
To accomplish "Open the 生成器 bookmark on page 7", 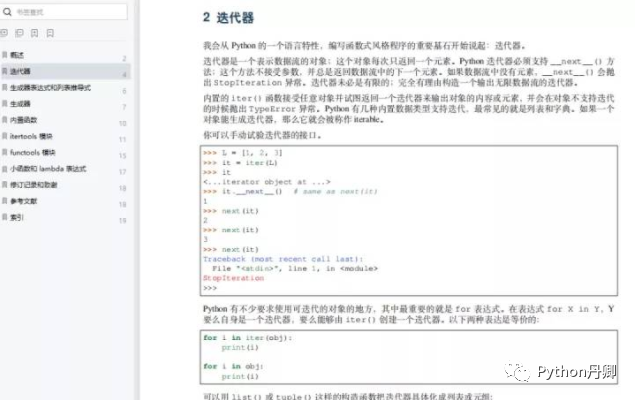I will pos(65,104).
